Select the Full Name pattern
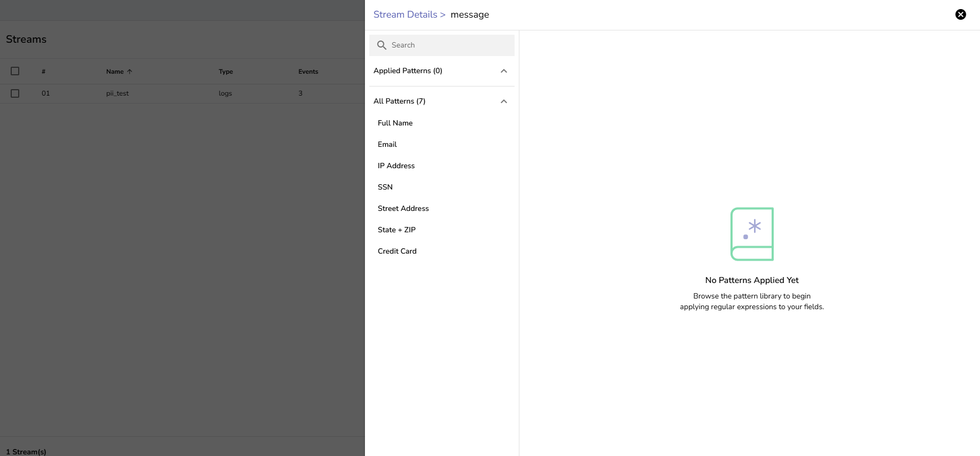 395,123
